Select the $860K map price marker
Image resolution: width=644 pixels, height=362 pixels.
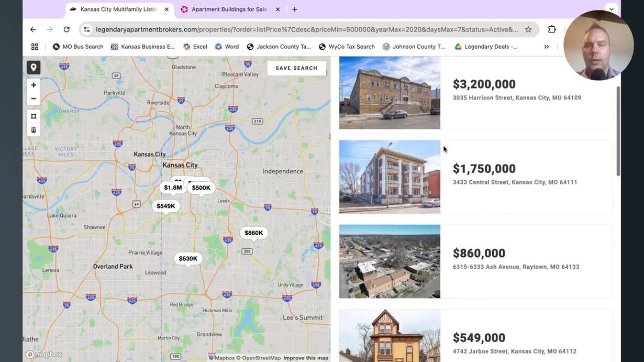pos(254,233)
